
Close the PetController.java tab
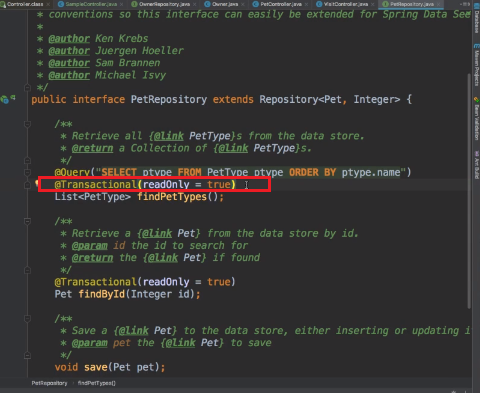click(306, 4)
